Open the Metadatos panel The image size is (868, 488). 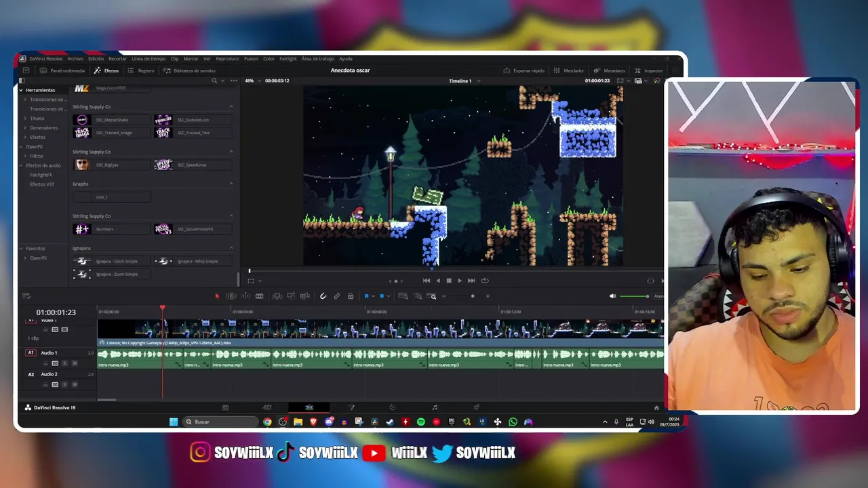pyautogui.click(x=609, y=70)
